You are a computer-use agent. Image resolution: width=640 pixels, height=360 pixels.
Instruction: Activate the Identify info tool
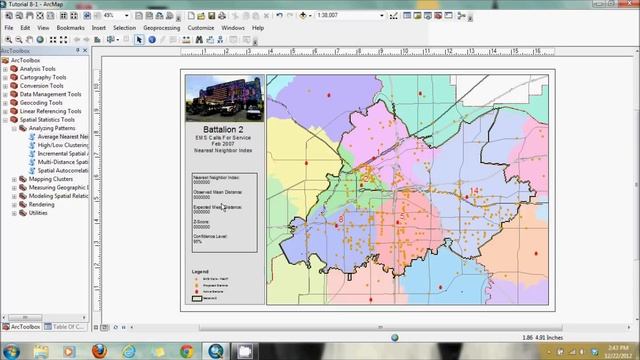click(x=152, y=40)
